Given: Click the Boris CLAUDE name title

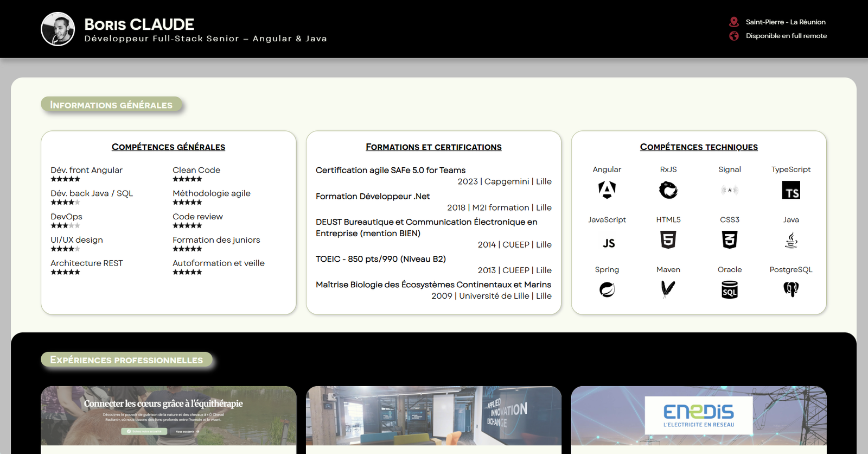Looking at the screenshot, I should coord(139,24).
